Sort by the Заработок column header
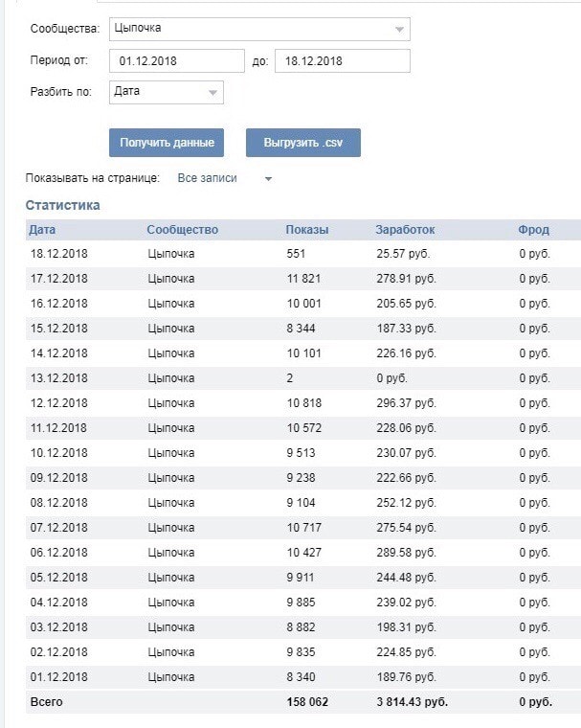 click(405, 230)
